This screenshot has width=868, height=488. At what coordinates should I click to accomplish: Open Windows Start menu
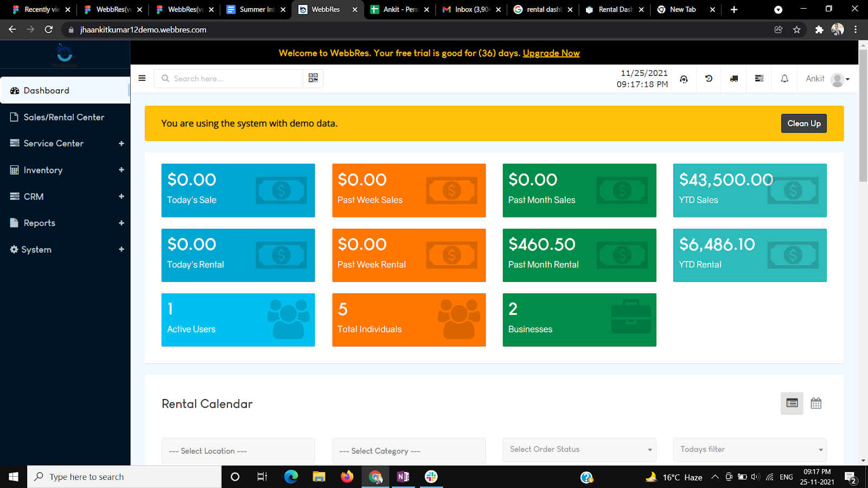point(14,477)
